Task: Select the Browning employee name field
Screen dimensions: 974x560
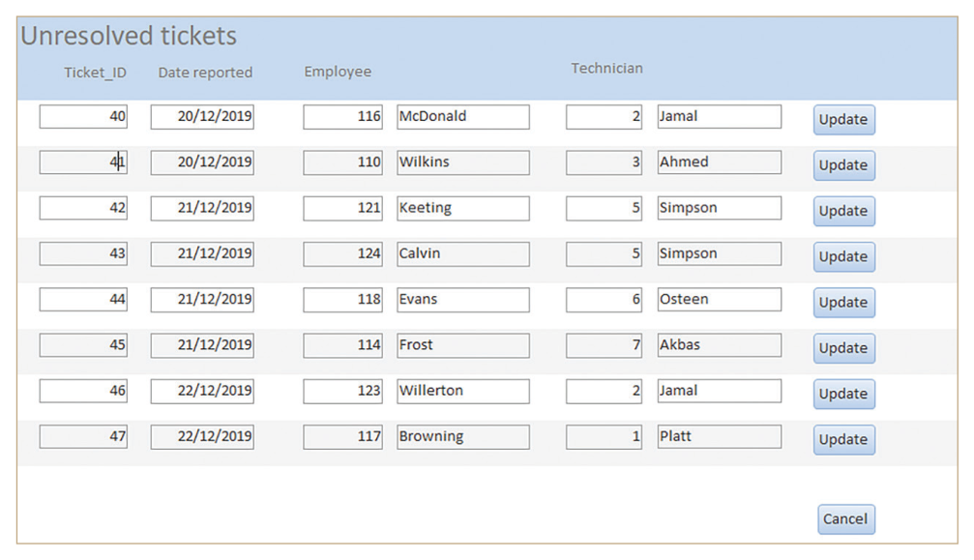Action: pyautogui.click(x=463, y=436)
